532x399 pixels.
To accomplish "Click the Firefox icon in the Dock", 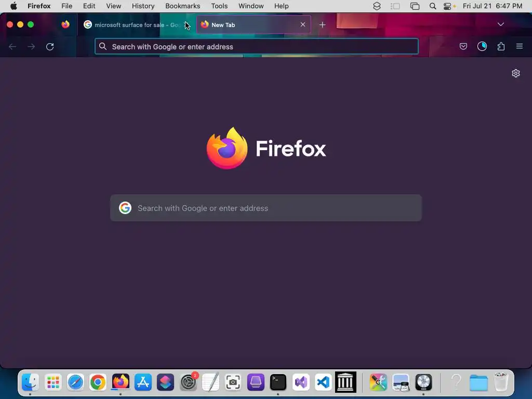I will [x=121, y=382].
